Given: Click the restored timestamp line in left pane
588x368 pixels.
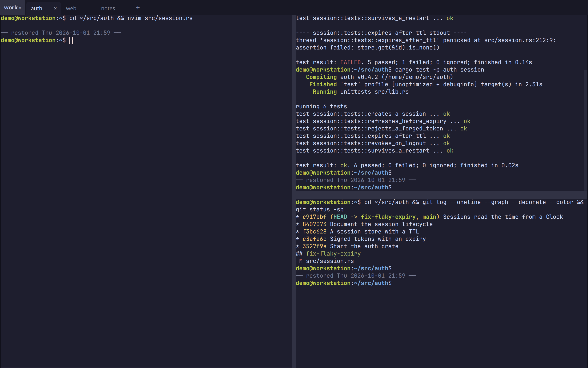Looking at the screenshot, I should (61, 33).
